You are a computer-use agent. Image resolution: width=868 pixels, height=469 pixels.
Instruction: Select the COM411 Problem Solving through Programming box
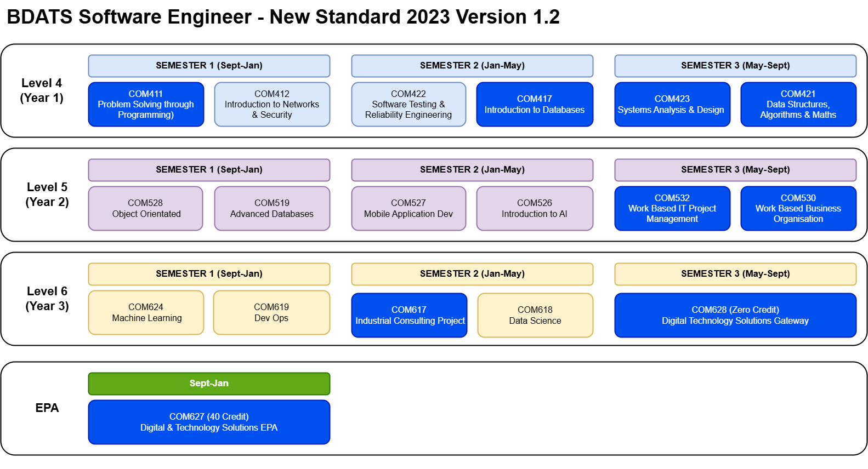pyautogui.click(x=146, y=104)
